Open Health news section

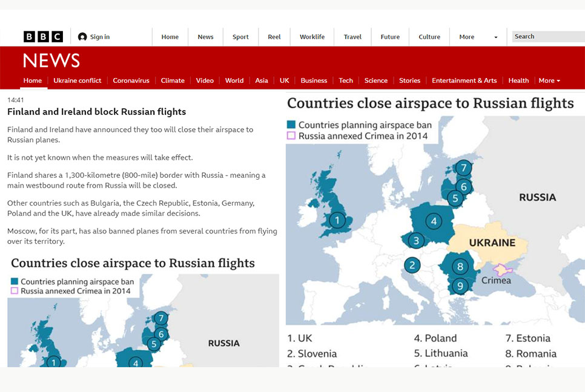click(x=518, y=80)
